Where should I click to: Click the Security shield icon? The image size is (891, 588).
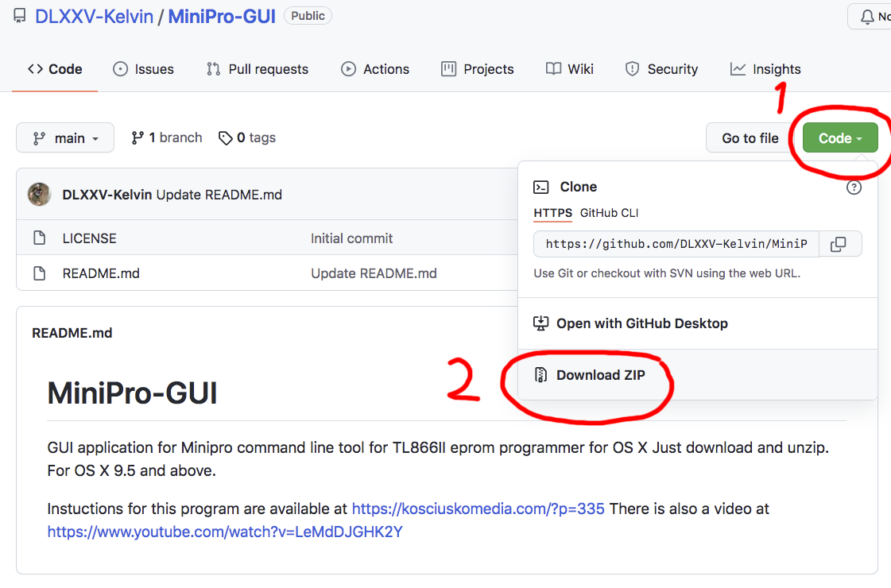(x=633, y=69)
